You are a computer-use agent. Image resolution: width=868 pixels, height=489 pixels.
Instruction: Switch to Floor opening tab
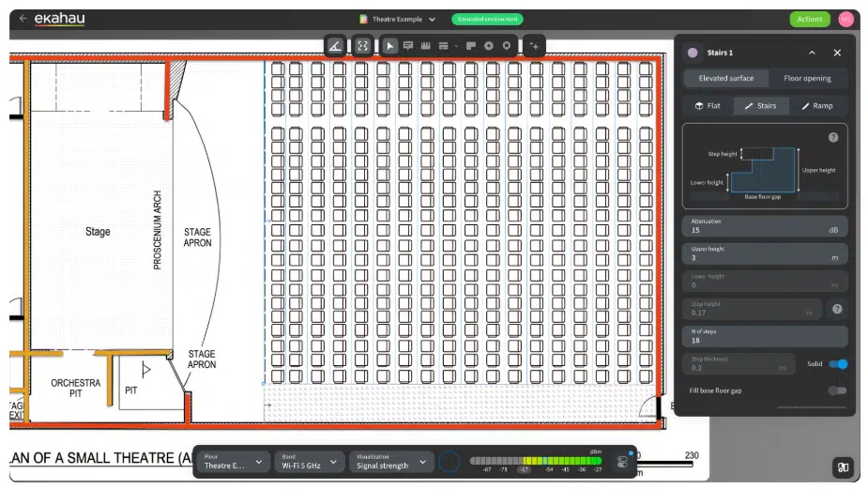click(807, 78)
